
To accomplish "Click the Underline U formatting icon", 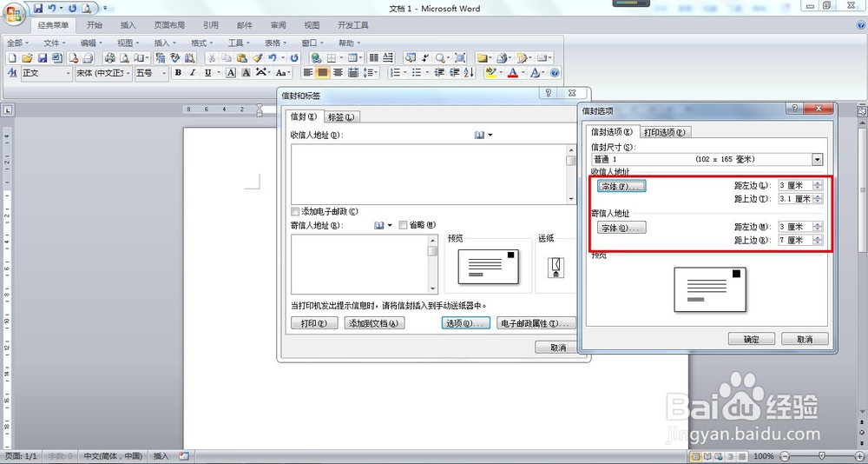I will (208, 73).
